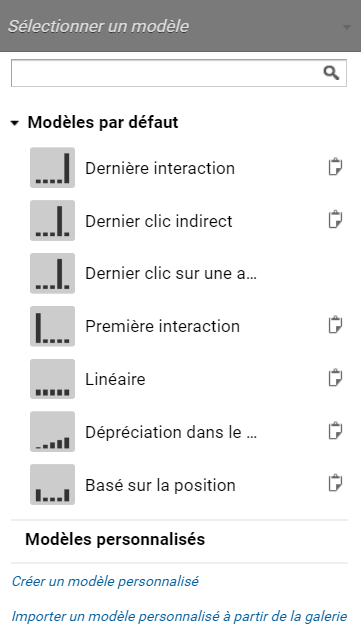Copy the Dernière interaction model
Screen dimensions: 361x627
335,167
